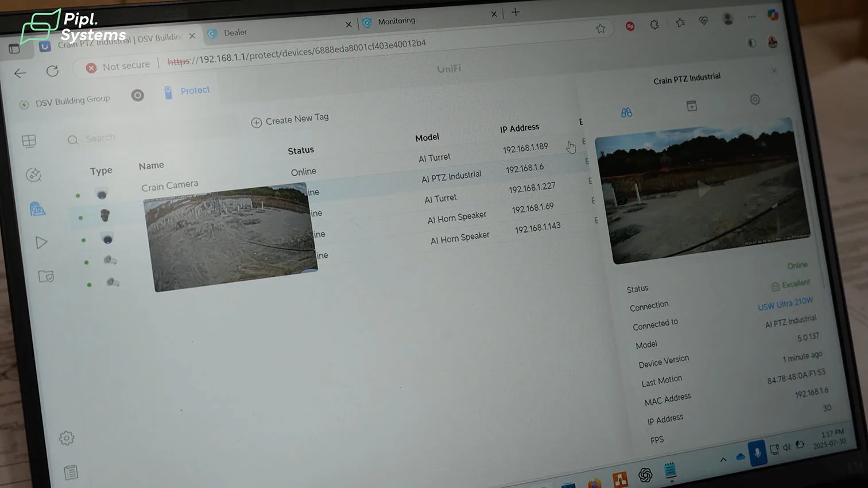Viewport: 868px width, 488px height.
Task: Open the browser profile avatar
Action: pyautogui.click(x=728, y=20)
